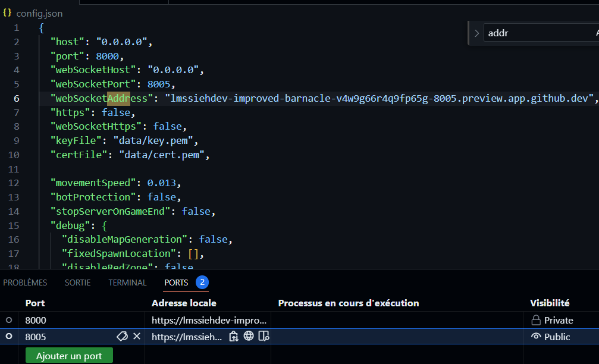Select the port 8005 row
This screenshot has width=599, height=364.
(x=300, y=337)
